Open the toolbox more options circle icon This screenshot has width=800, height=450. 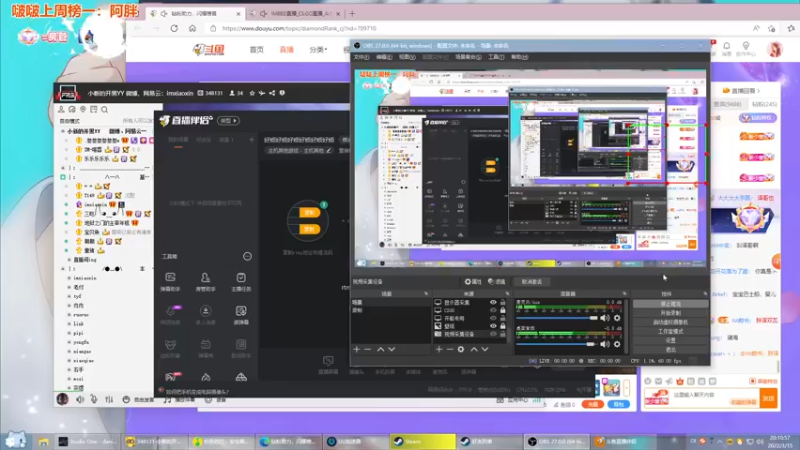click(x=247, y=256)
